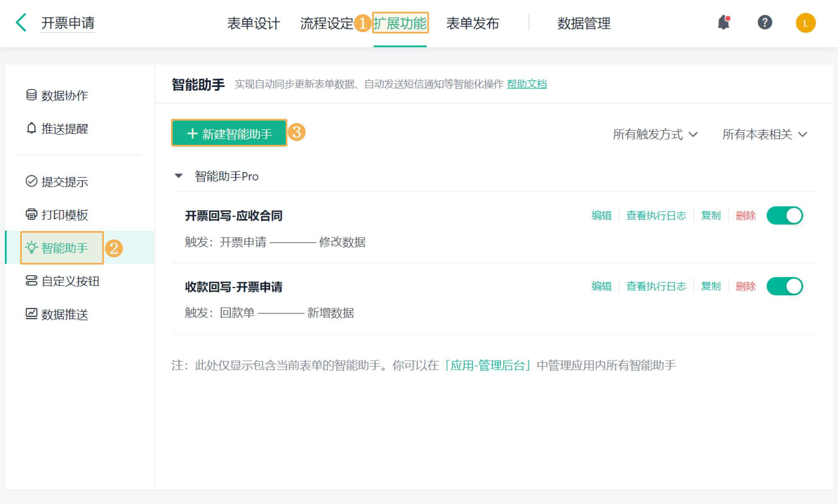
Task: Click the help question mark icon
Action: (x=765, y=23)
